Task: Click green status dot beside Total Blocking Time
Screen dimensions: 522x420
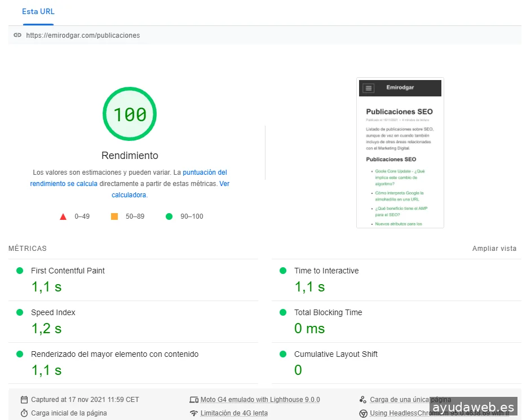Action: [283, 312]
